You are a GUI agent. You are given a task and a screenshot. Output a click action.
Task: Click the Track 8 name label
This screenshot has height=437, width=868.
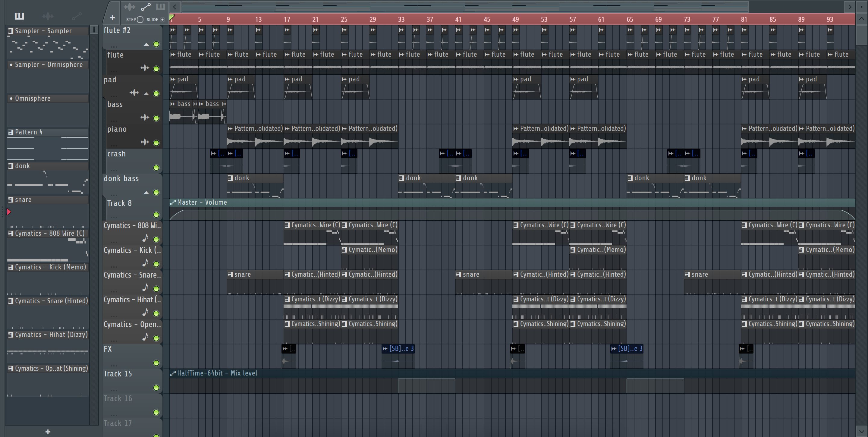pyautogui.click(x=119, y=203)
